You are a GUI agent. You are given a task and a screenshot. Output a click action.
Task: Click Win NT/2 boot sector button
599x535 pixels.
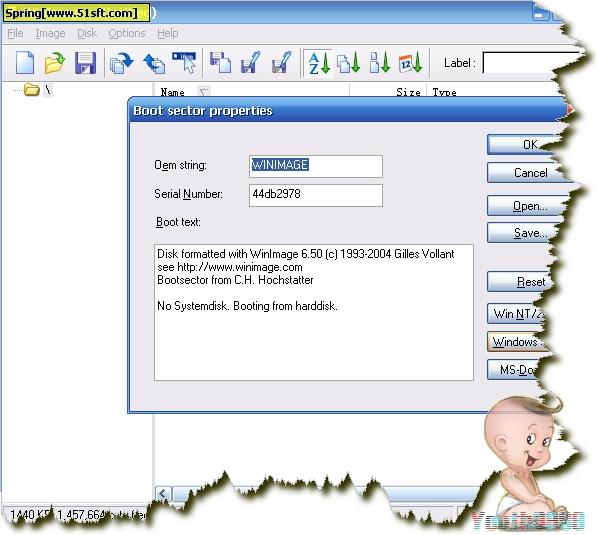click(x=516, y=314)
